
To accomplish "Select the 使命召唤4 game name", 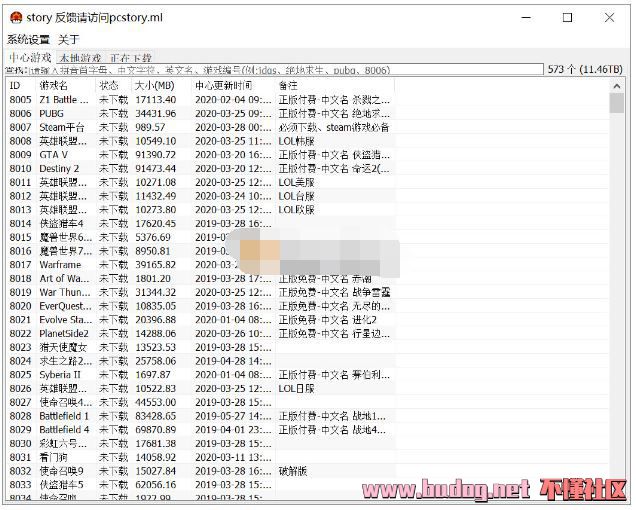I will coord(66,402).
